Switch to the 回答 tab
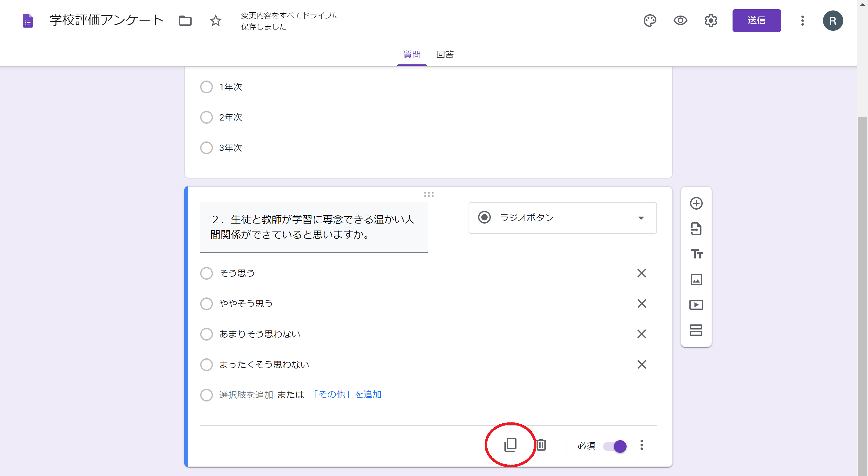This screenshot has width=868, height=476. pyautogui.click(x=445, y=55)
